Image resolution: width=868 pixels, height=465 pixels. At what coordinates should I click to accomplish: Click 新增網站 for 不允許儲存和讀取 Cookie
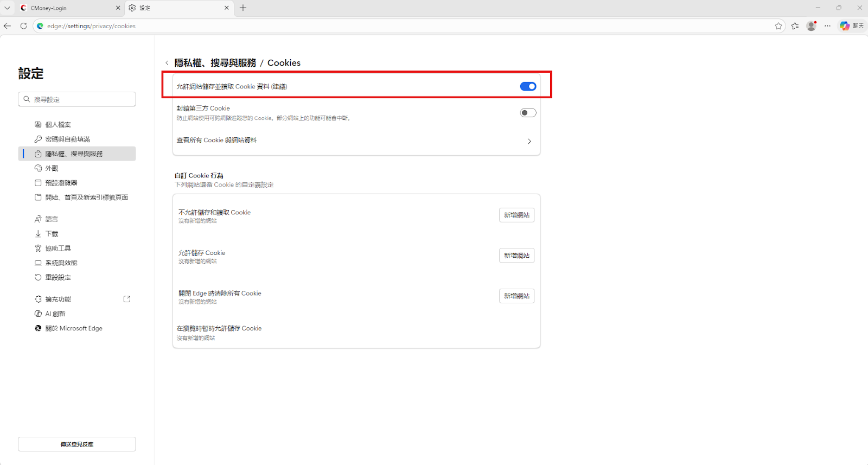click(x=516, y=215)
